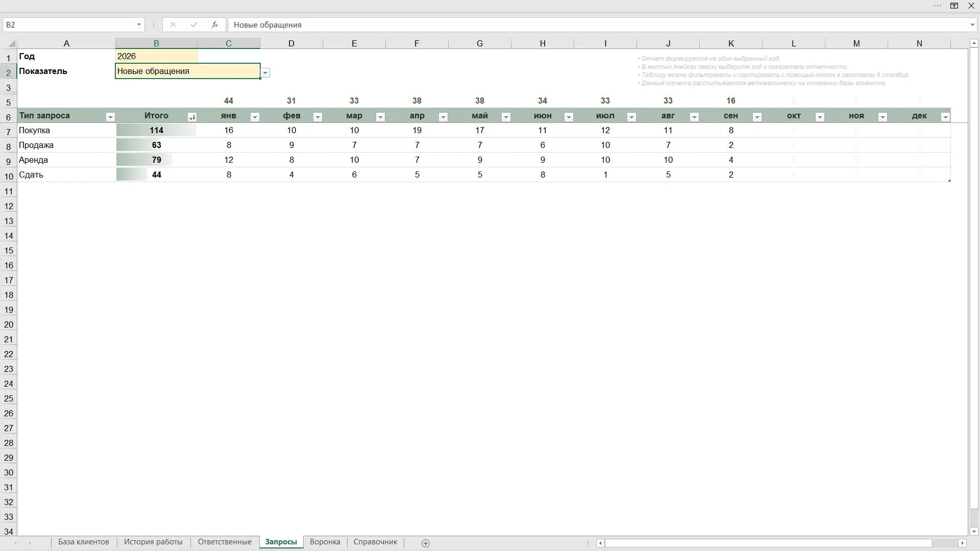Click Итого cell with 114 data bar
Image resolution: width=980 pixels, height=551 pixels.
point(156,131)
